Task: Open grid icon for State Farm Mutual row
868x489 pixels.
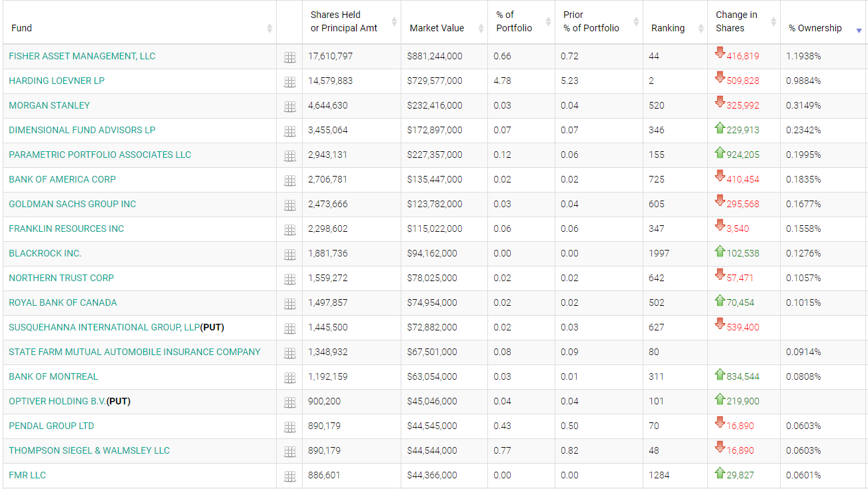Action: (x=289, y=353)
